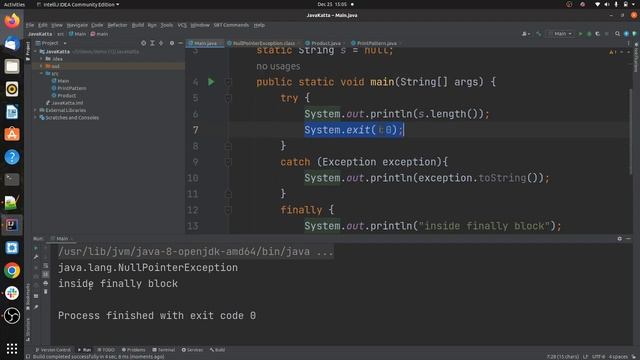Select PrintPattern class in Project tree
The image size is (640, 360).
point(69,88)
